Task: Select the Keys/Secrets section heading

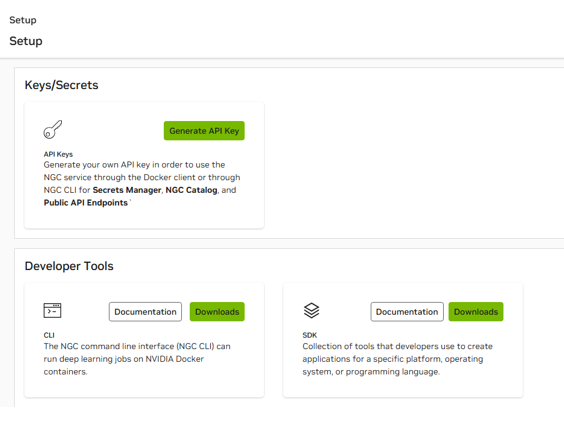Action: [62, 85]
